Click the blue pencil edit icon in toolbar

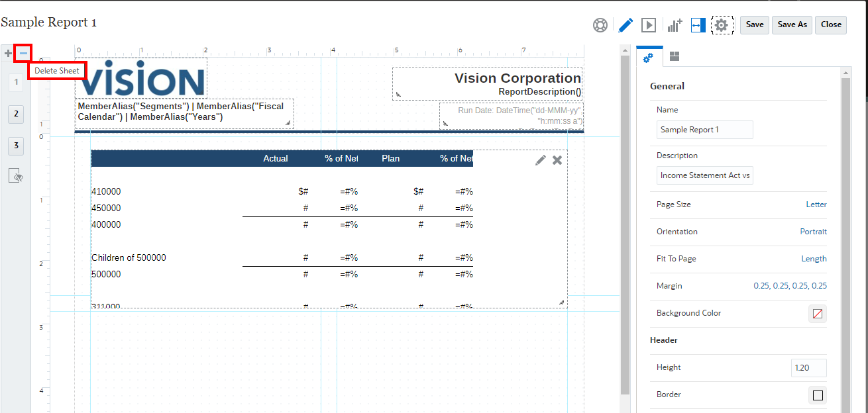[x=625, y=25]
